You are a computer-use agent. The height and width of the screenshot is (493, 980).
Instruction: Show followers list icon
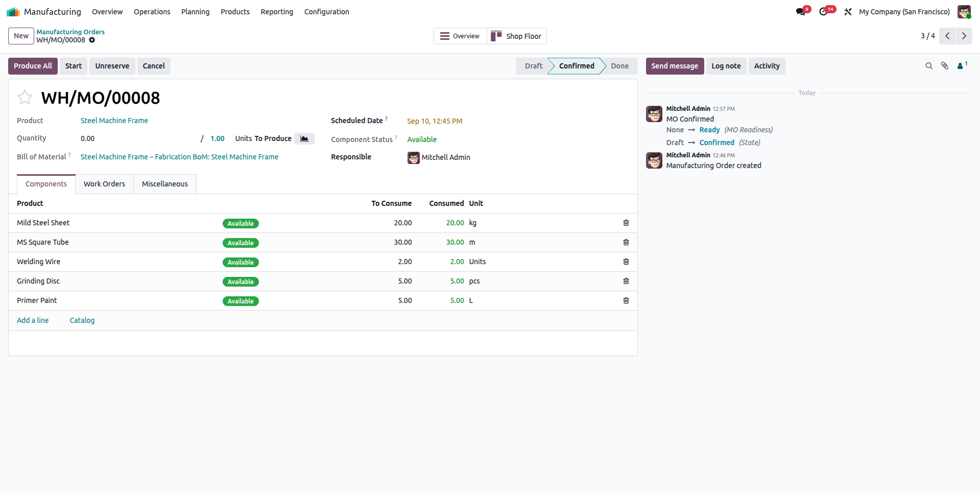(x=962, y=65)
